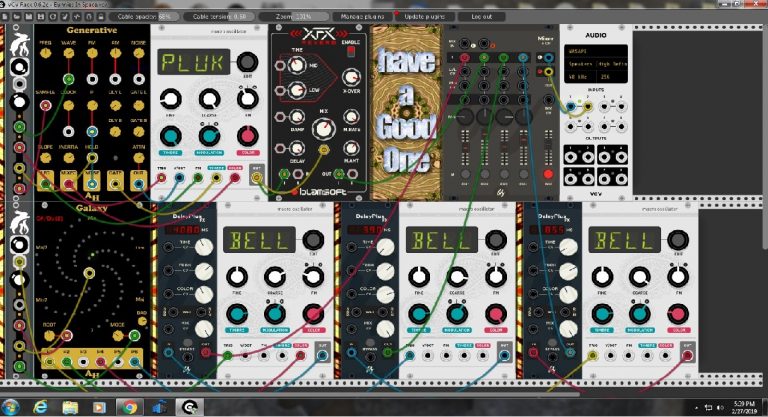Toggle BYPASS on the first DelayPlus module
Screen dimensions: 768x417
pos(187,344)
